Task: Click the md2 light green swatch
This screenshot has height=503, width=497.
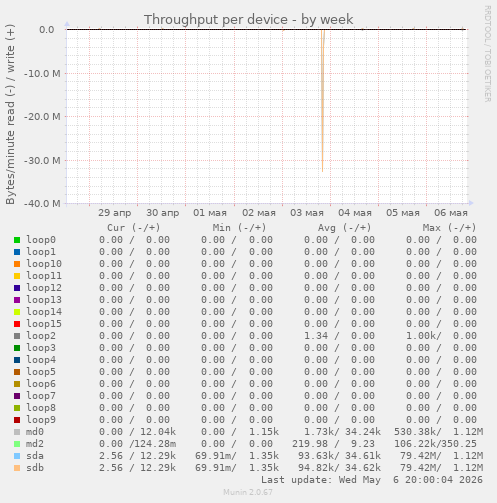Action: (17, 444)
